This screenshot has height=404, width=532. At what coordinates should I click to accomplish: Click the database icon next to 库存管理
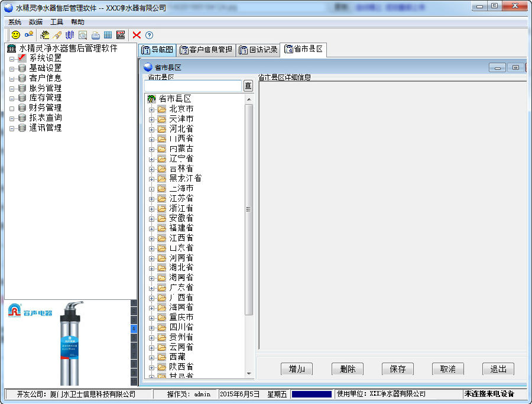[22, 98]
